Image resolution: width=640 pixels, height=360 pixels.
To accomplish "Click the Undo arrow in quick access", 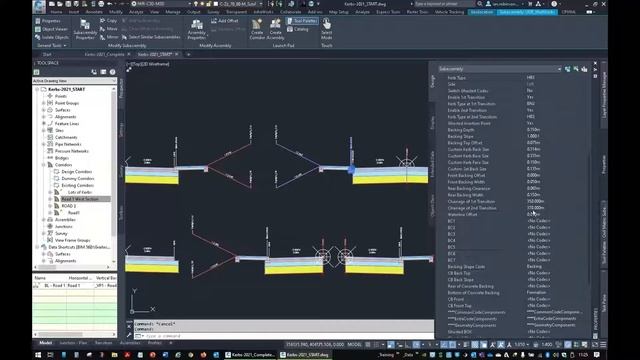I will click(109, 4).
